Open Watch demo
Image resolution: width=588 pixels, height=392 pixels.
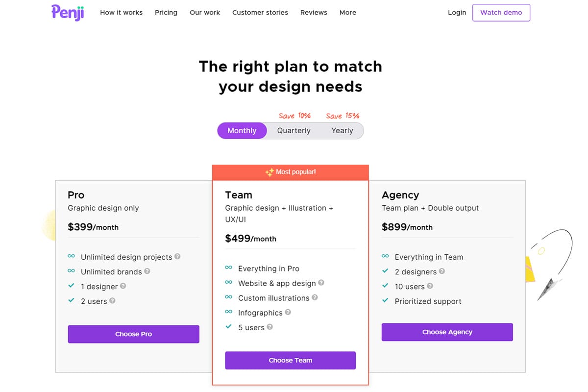click(x=501, y=12)
